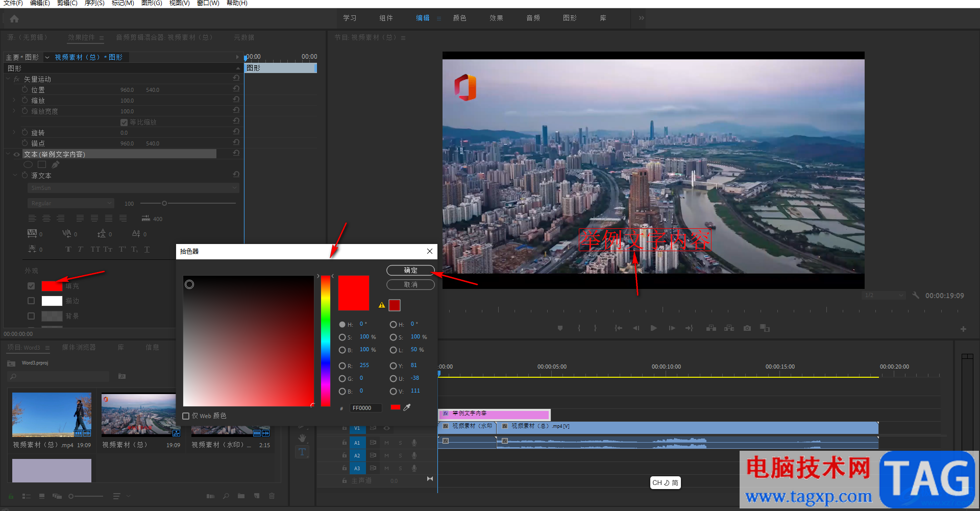Expand the Scale (缩放) parameter arrow
Screen dimensions: 980x511
pos(14,100)
